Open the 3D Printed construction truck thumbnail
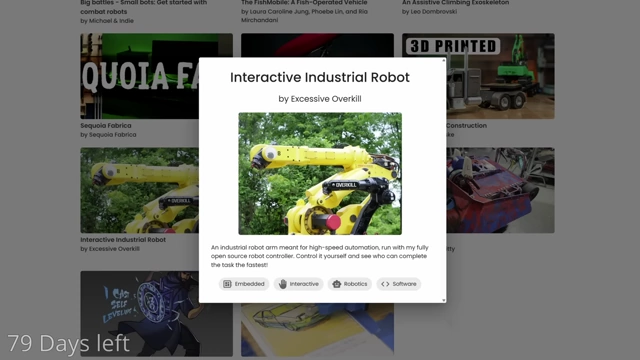 pyautogui.click(x=500, y=76)
